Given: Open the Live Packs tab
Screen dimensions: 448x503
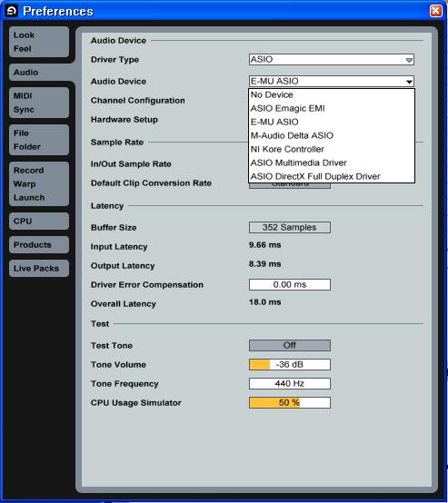Looking at the screenshot, I should [x=39, y=268].
